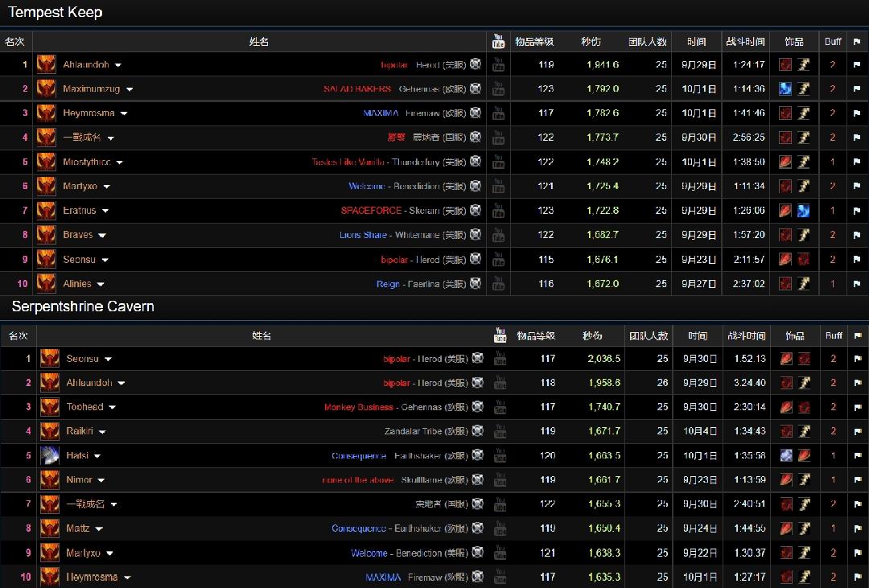
Task: Click the flag icon in Mattz's row
Action: click(x=855, y=528)
